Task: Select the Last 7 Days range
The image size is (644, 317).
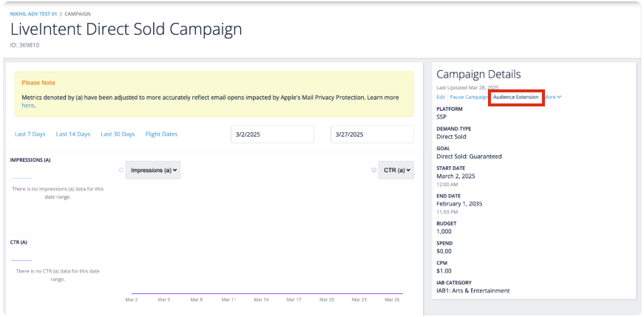Action: coord(30,134)
